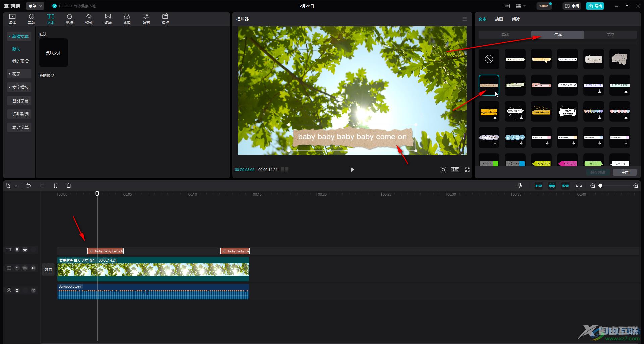
Task: Toggle linkage icon in timeline toolbar
Action: click(x=566, y=186)
